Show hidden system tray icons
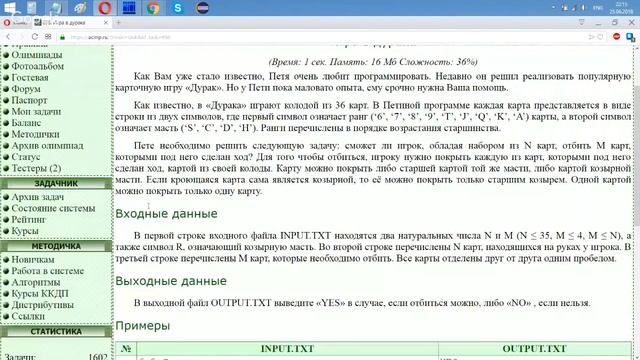This screenshot has width=640, height=360. (553, 7)
